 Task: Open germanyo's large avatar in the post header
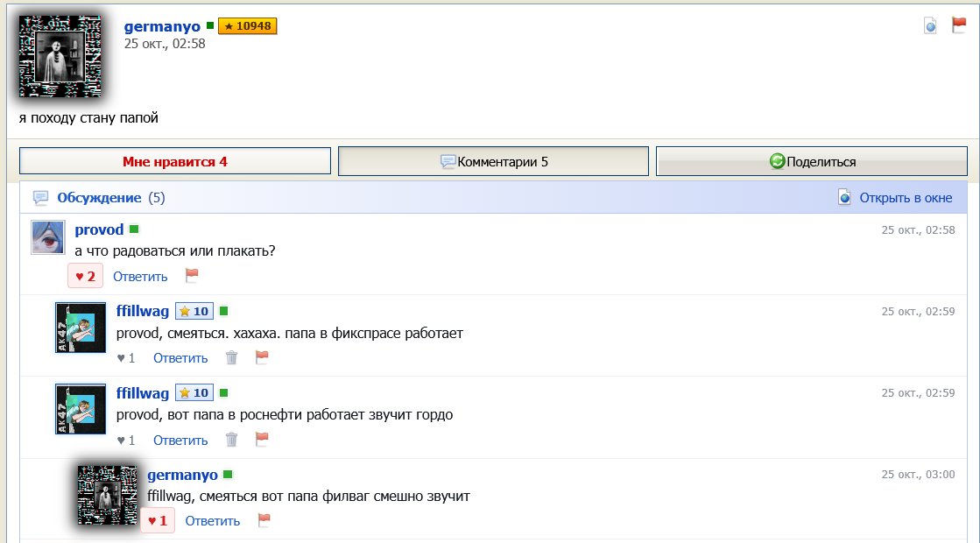[60, 56]
